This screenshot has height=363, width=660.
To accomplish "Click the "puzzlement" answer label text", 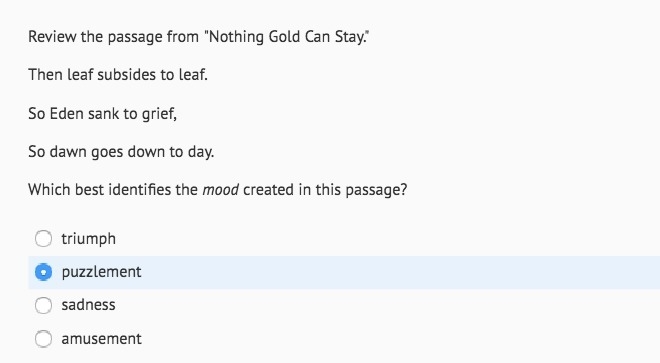I will point(101,272).
